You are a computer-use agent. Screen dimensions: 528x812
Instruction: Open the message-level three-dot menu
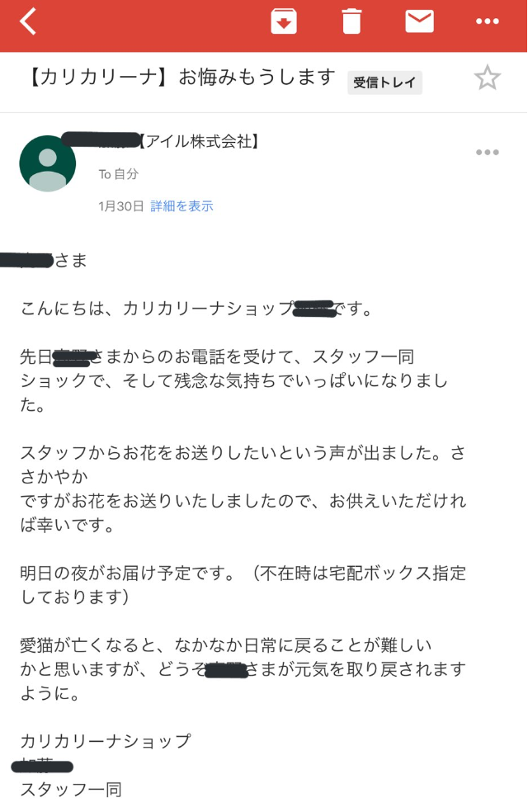click(x=487, y=152)
